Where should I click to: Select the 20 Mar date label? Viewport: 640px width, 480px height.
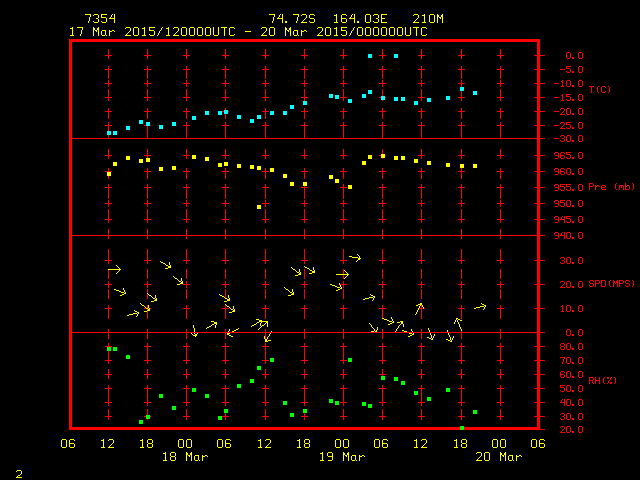497,457
